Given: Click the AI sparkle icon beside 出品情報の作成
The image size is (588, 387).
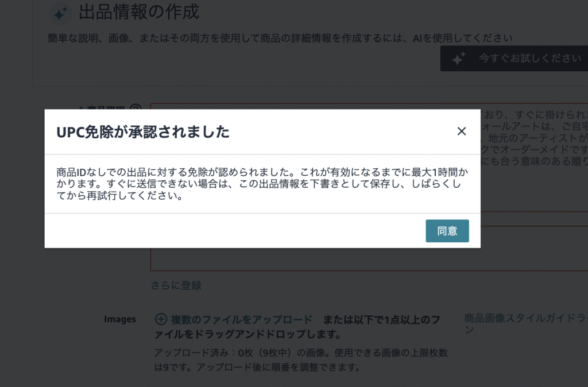Looking at the screenshot, I should (x=60, y=13).
